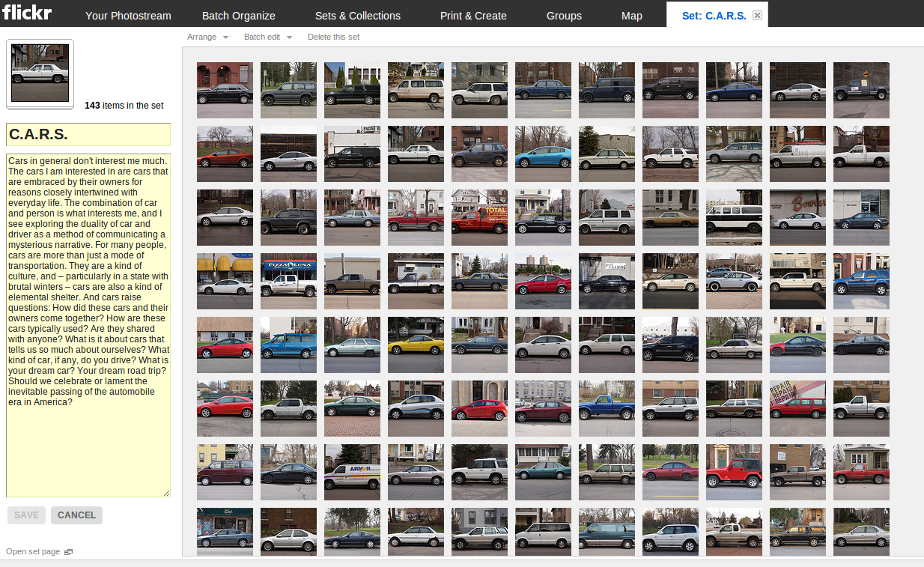Image resolution: width=924 pixels, height=567 pixels.
Task: Click the C.A.R.S. set title field
Action: 88,135
